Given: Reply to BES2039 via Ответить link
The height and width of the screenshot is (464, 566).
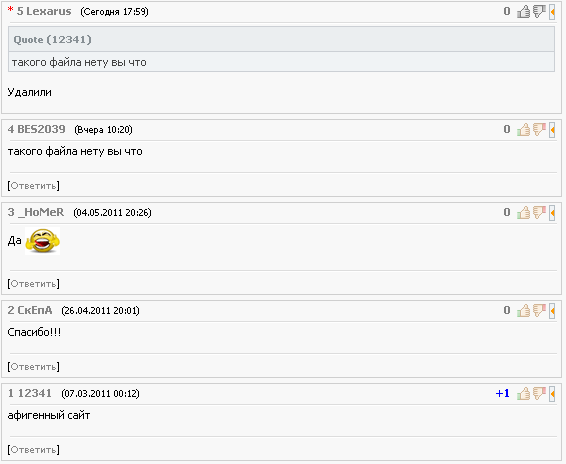Looking at the screenshot, I should click(34, 186).
